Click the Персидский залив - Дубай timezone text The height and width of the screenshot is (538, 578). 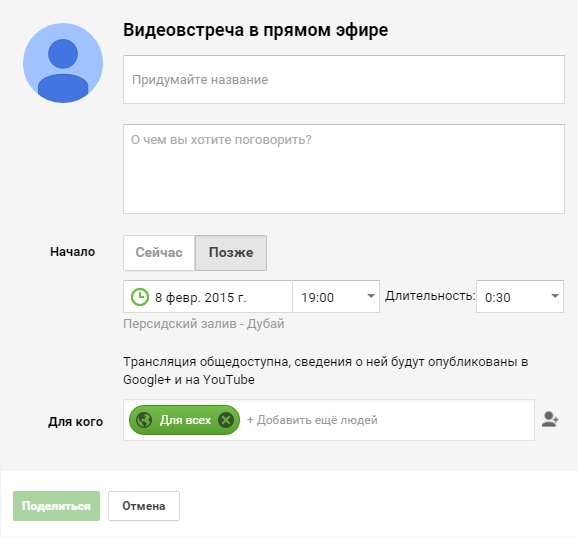point(204,324)
